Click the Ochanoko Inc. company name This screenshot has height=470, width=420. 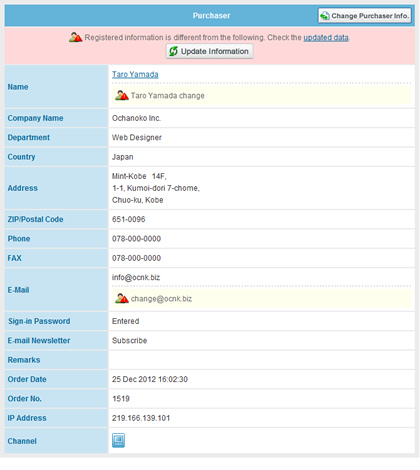[x=136, y=118]
